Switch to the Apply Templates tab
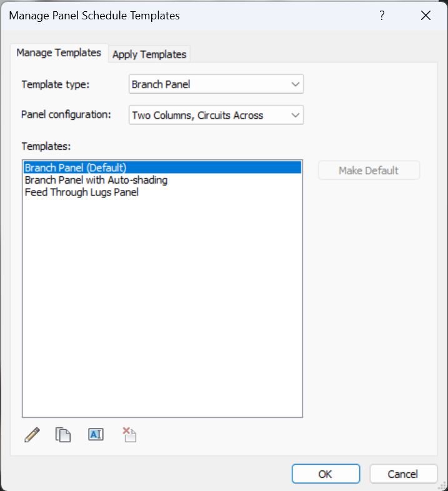The image size is (448, 491). tap(149, 54)
